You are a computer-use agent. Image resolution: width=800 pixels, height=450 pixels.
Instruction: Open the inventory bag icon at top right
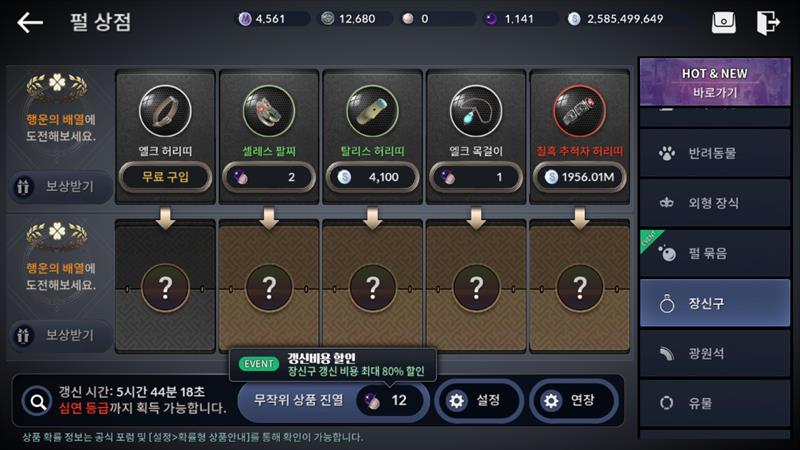(723, 22)
